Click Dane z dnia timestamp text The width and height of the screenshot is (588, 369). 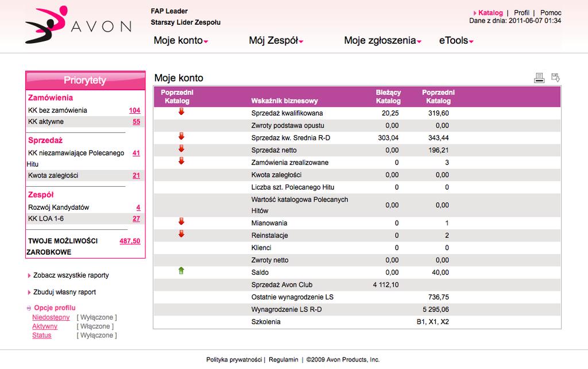click(515, 21)
